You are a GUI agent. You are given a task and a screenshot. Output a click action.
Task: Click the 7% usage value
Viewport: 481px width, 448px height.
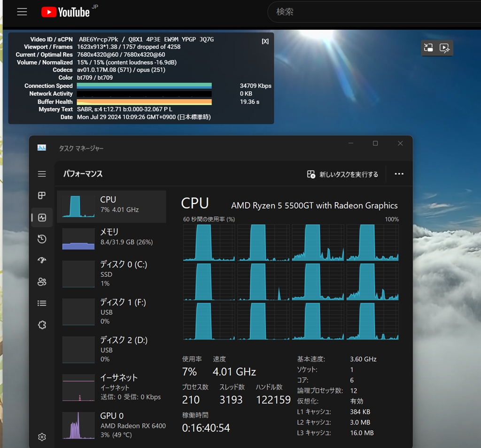[x=189, y=372]
